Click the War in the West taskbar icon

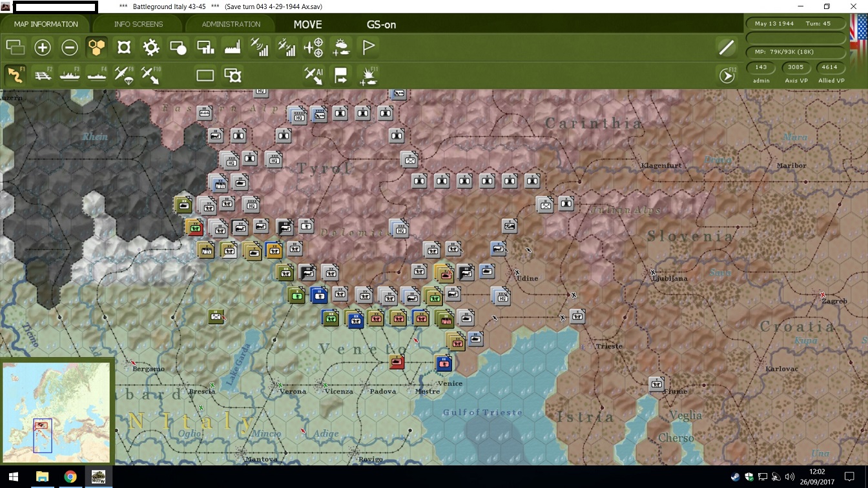(99, 477)
